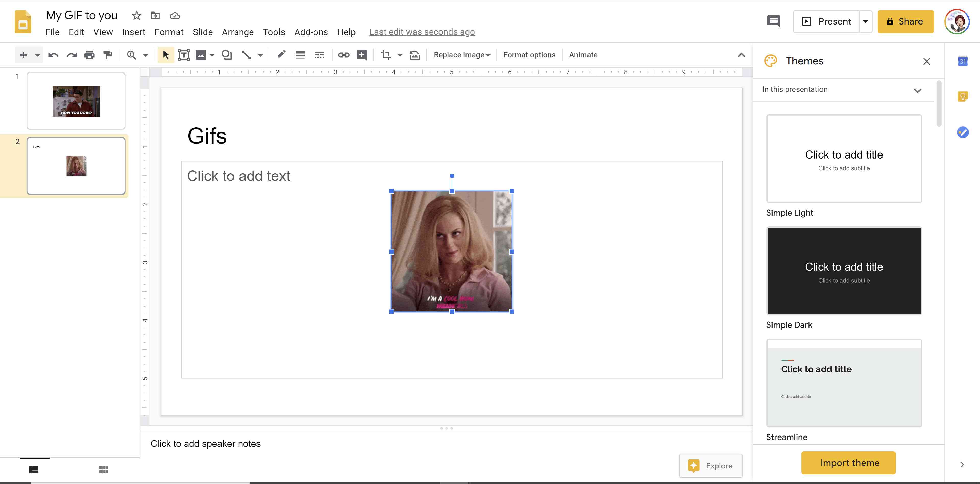Click the Import theme button
Viewport: 980px width, 484px height.
[x=848, y=463]
